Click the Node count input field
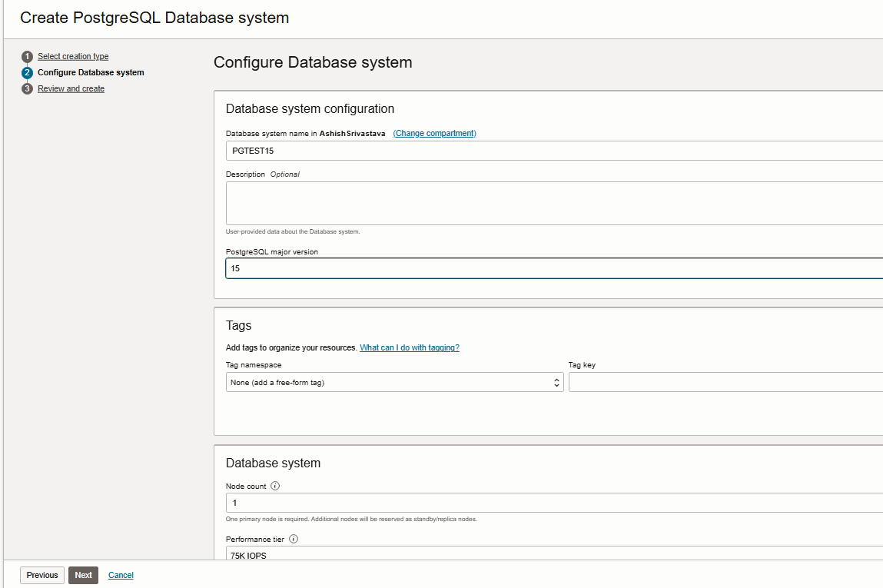Image resolution: width=883 pixels, height=588 pixels. tap(553, 503)
